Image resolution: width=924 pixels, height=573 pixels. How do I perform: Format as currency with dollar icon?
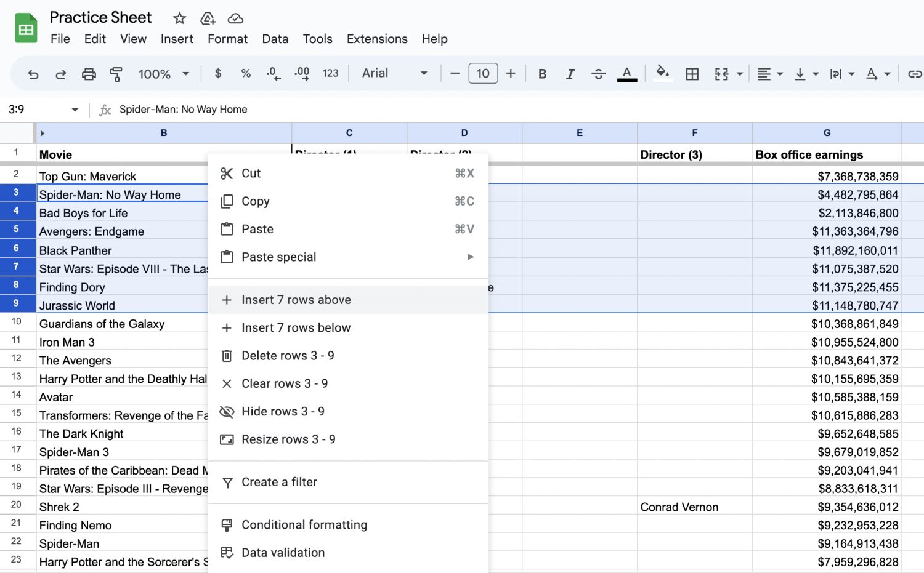tap(218, 73)
